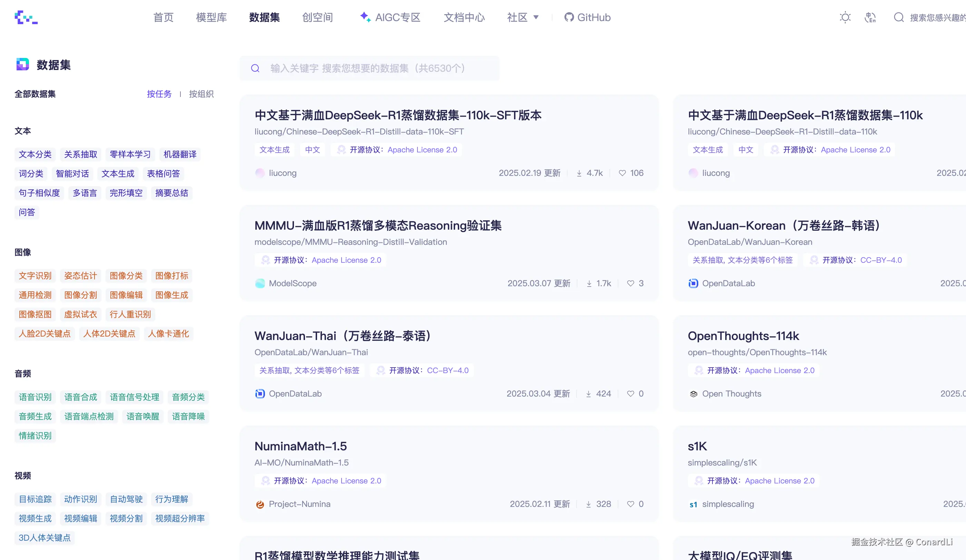This screenshot has height=560, width=966.
Task: Click the ModelScope avatar on the MMMU card
Action: 260,283
